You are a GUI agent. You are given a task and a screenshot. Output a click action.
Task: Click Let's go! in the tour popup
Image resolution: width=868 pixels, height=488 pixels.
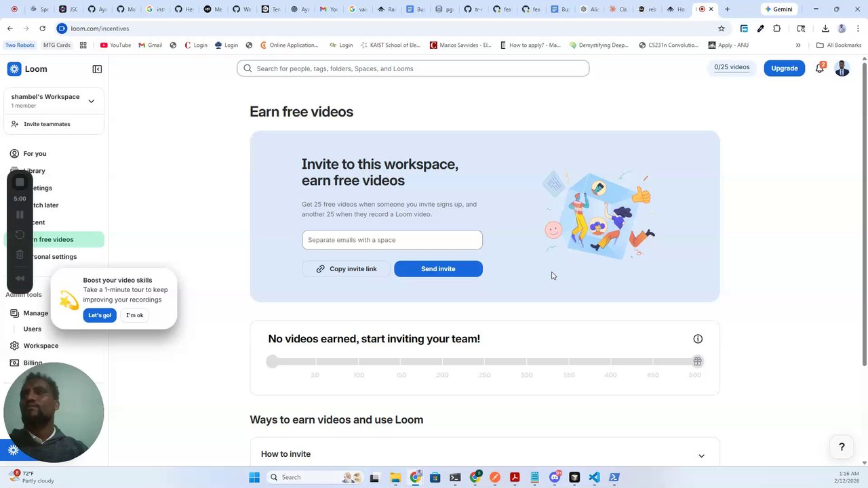pyautogui.click(x=100, y=315)
